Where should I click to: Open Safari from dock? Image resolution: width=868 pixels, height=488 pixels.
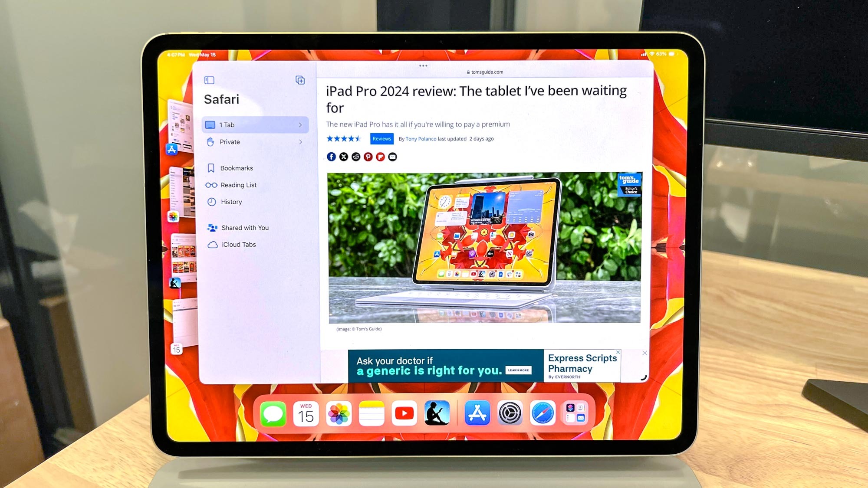point(542,413)
